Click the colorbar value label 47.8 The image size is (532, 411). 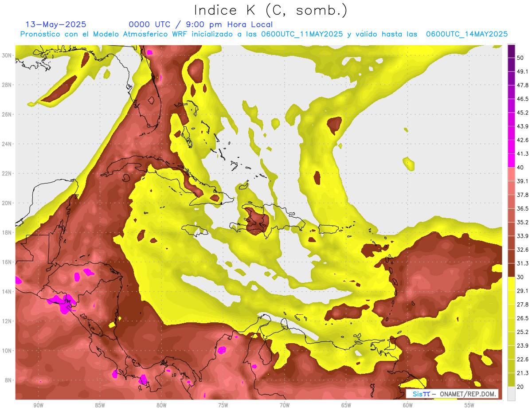[x=523, y=85]
